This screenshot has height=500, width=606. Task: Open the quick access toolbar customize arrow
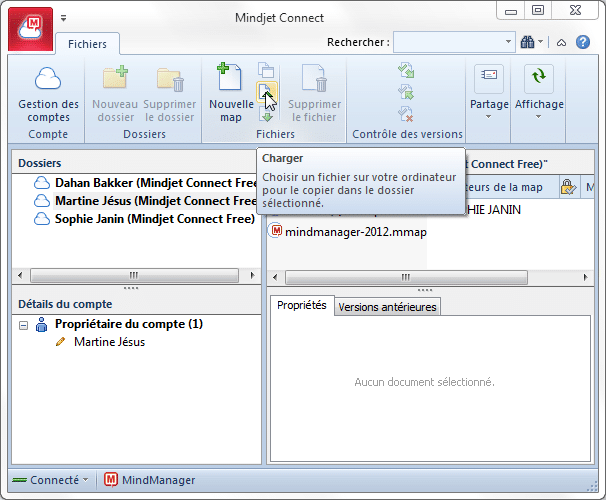[x=63, y=18]
